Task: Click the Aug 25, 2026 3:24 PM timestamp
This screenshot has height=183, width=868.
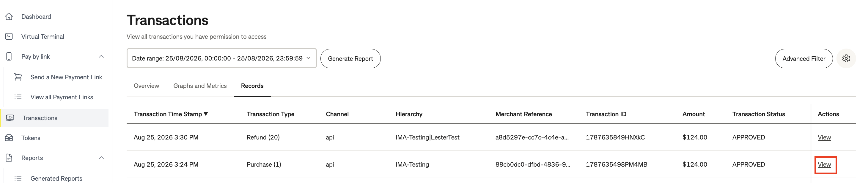Action: click(166, 165)
